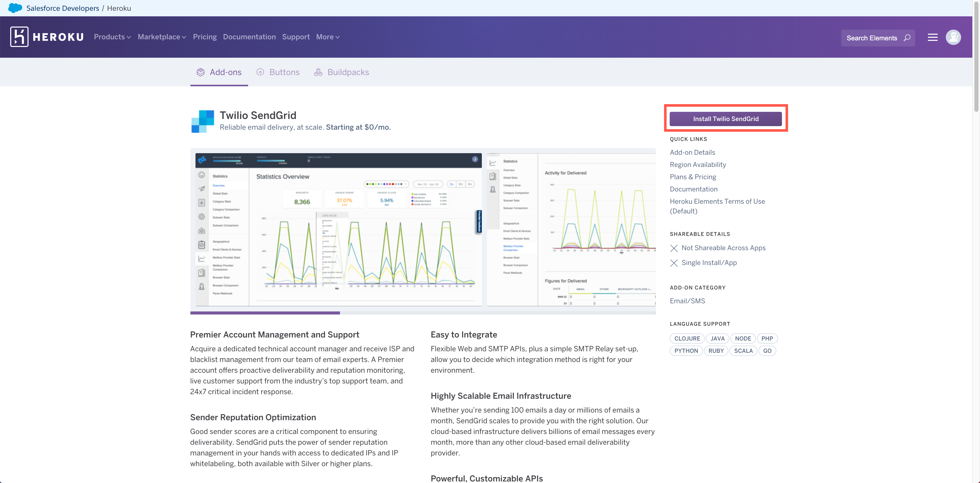Image resolution: width=980 pixels, height=483 pixels.
Task: Click the GO language tag
Action: tap(767, 351)
